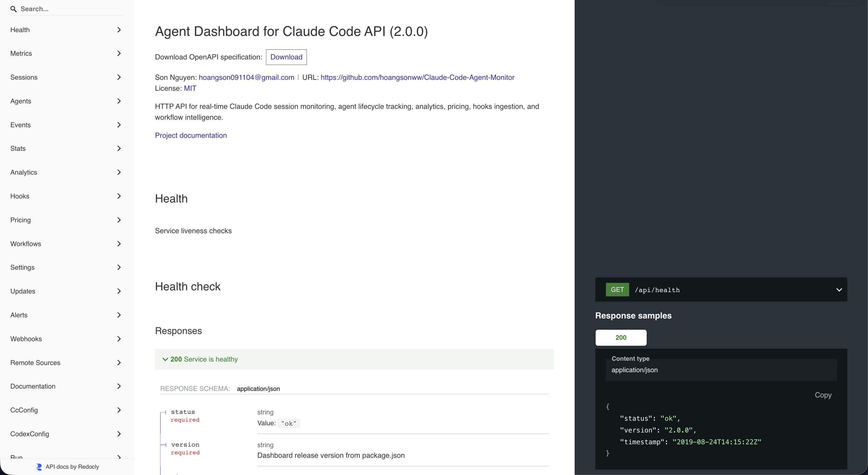Expand the Hooks section chevron
Viewport: 868px width, 475px height.
pos(119,196)
